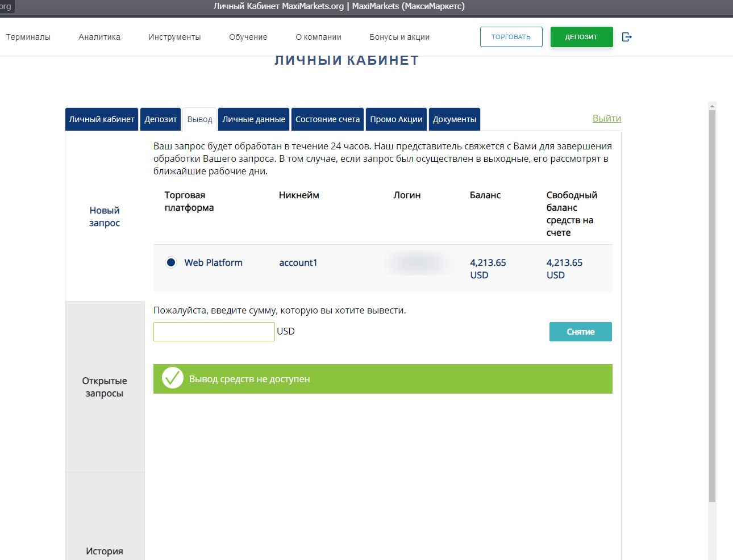The image size is (733, 560).
Task: Click the green ДЕПОЗИТ button
Action: (x=582, y=37)
